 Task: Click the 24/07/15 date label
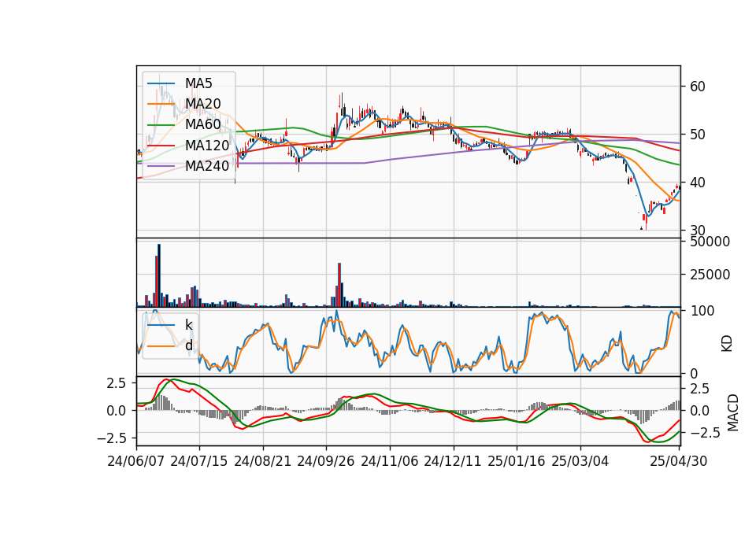point(199,461)
